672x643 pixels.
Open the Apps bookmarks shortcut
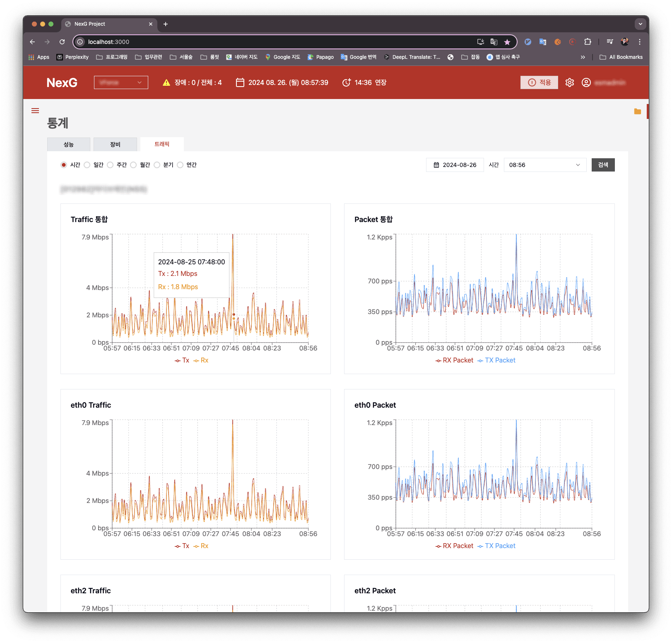point(39,57)
